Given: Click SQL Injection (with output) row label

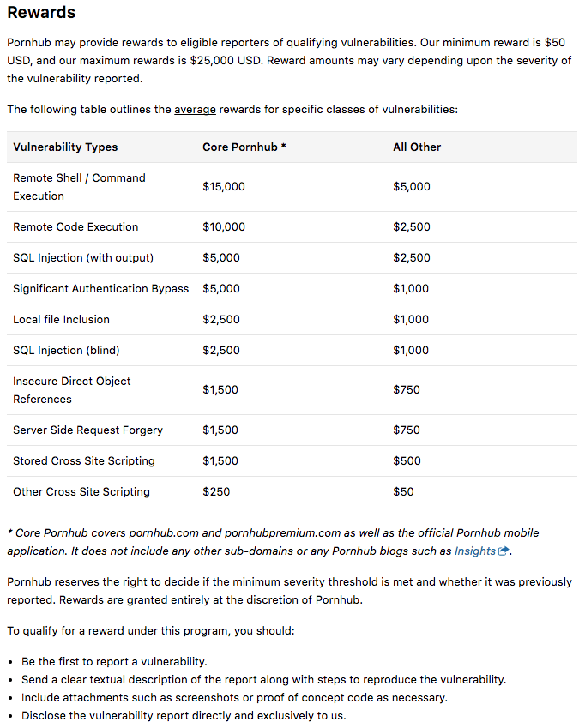Looking at the screenshot, I should pos(83,258).
